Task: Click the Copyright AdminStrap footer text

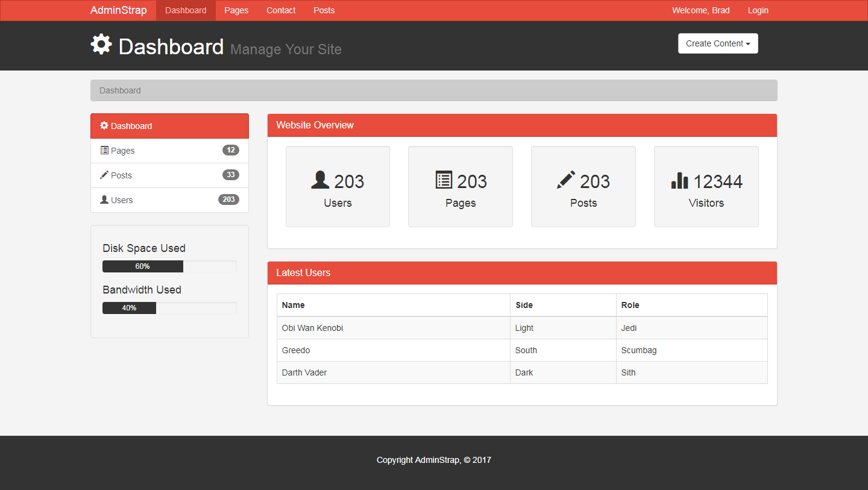Action: [x=434, y=460]
